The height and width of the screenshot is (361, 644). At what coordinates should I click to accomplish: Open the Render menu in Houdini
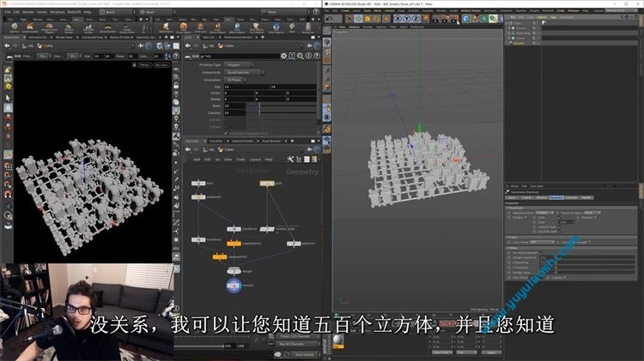click(x=28, y=12)
